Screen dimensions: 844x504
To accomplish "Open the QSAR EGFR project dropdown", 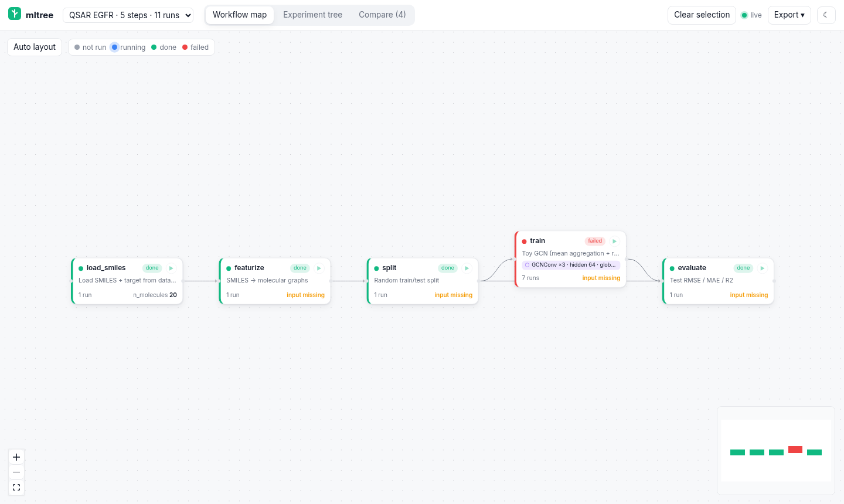I will pyautogui.click(x=128, y=15).
